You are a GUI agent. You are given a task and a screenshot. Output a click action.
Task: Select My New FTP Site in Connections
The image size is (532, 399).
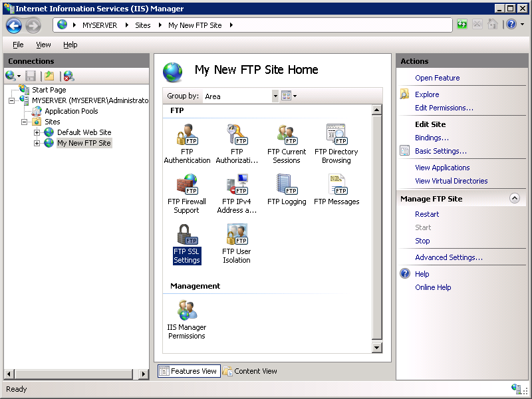[82, 143]
